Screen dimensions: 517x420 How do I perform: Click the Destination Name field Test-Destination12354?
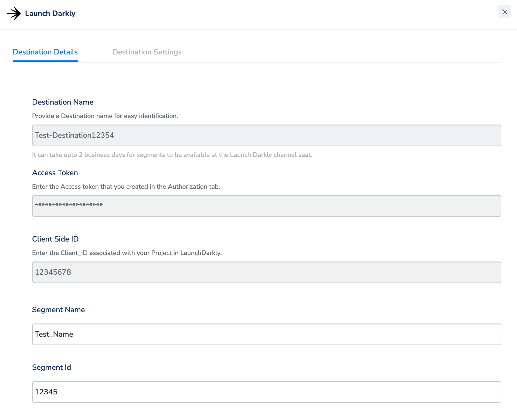(267, 135)
